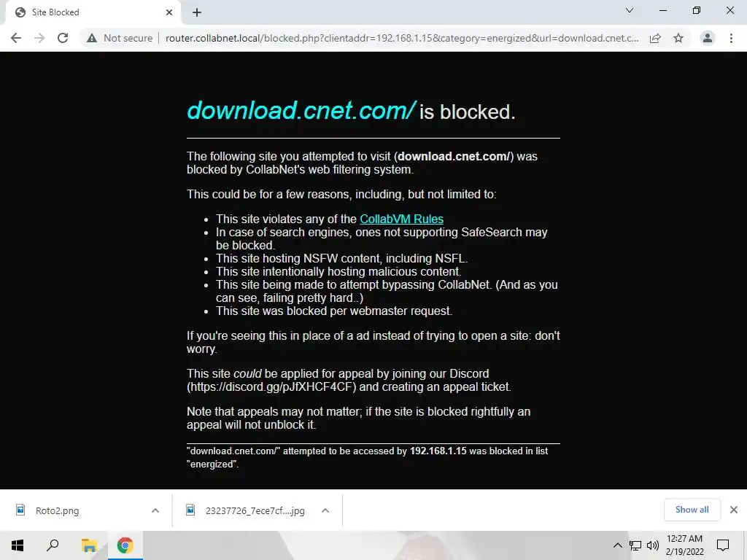Image resolution: width=747 pixels, height=560 pixels.
Task: Expand options for 23237726_7ece7cf jpg download
Action: (325, 510)
